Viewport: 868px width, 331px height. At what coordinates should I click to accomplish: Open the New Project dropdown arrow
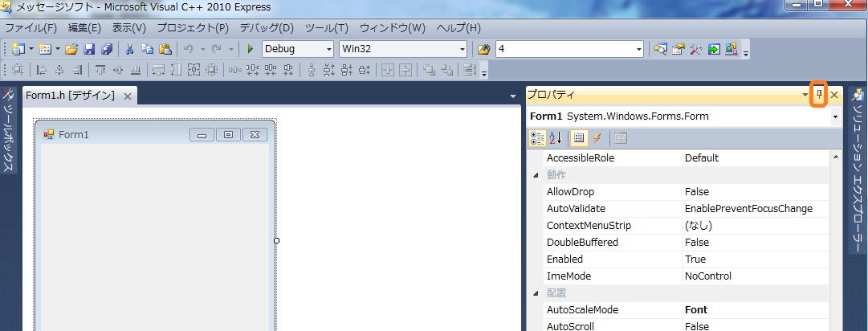pyautogui.click(x=31, y=49)
